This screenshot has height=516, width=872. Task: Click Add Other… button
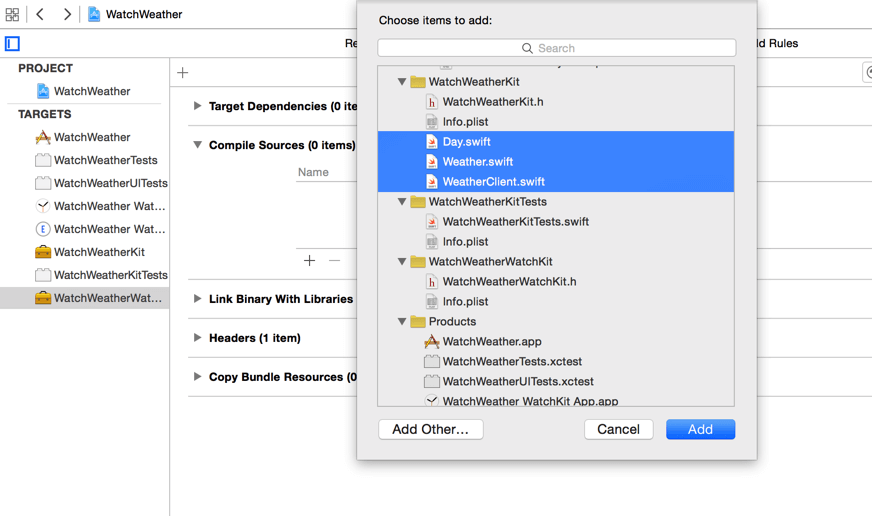[x=430, y=429]
